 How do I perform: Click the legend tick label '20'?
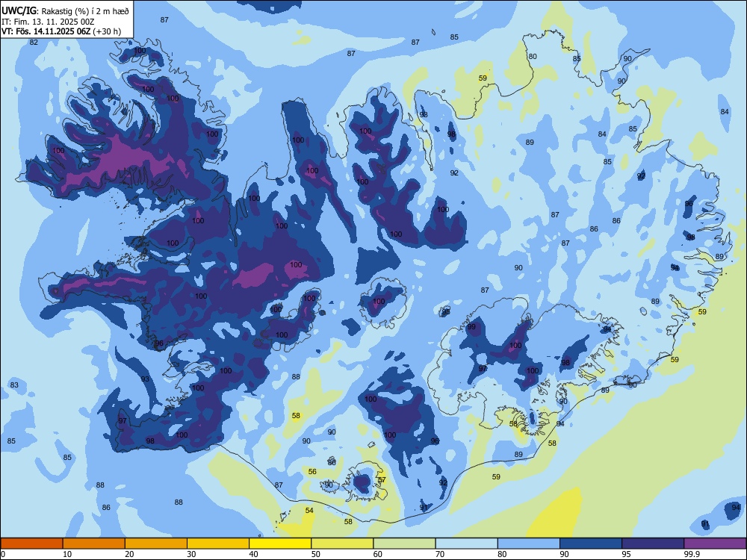(129, 554)
